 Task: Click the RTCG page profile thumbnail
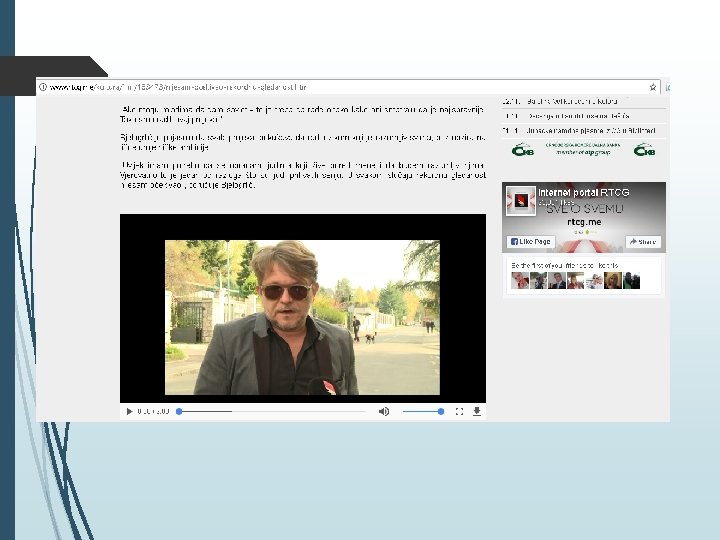[521, 201]
